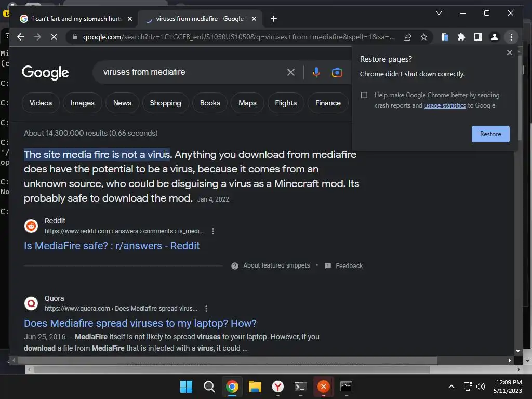Open the orange X app on taskbar
532x399 pixels.
(x=323, y=387)
